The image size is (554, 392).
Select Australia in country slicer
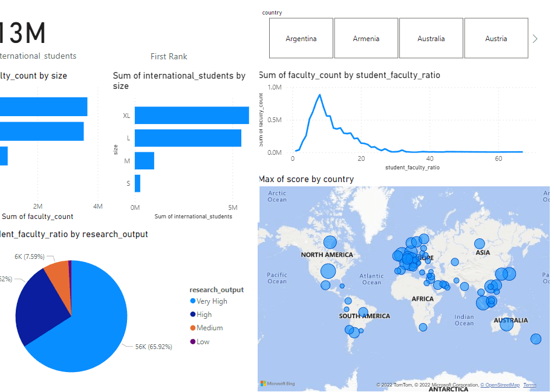431,38
